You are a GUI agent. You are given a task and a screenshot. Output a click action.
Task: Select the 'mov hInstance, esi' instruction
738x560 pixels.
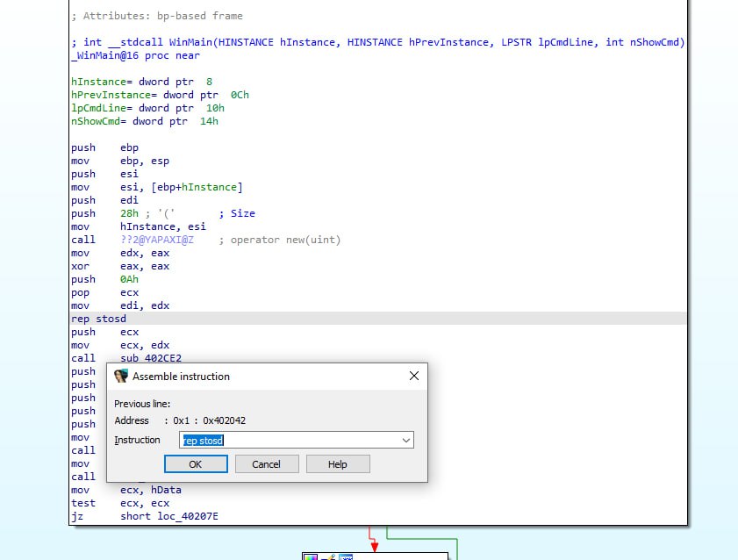[x=139, y=226]
